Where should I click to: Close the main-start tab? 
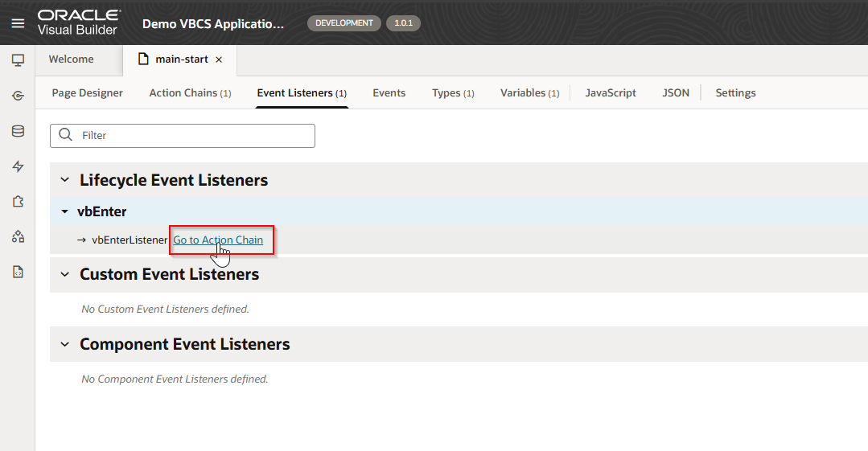click(219, 59)
